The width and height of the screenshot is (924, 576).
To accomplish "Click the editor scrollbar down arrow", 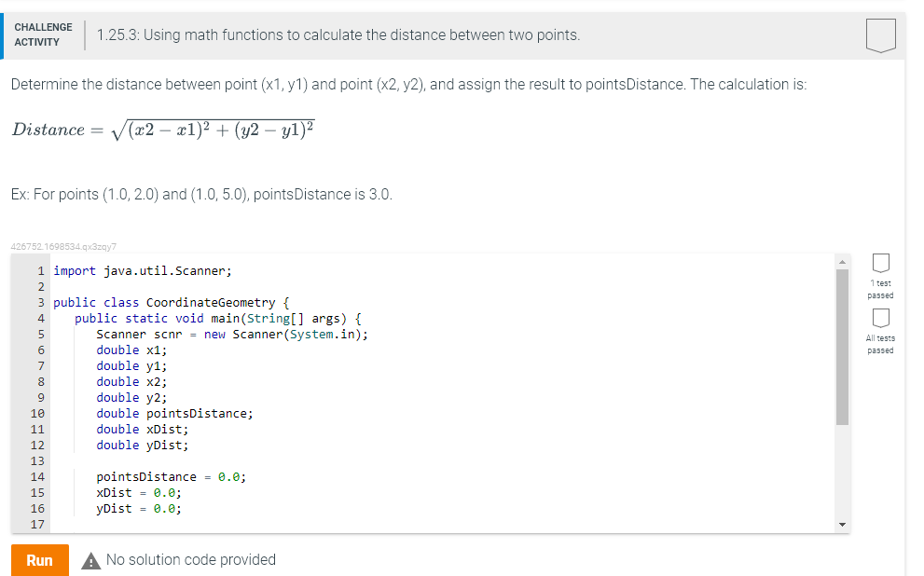I will pos(843,524).
